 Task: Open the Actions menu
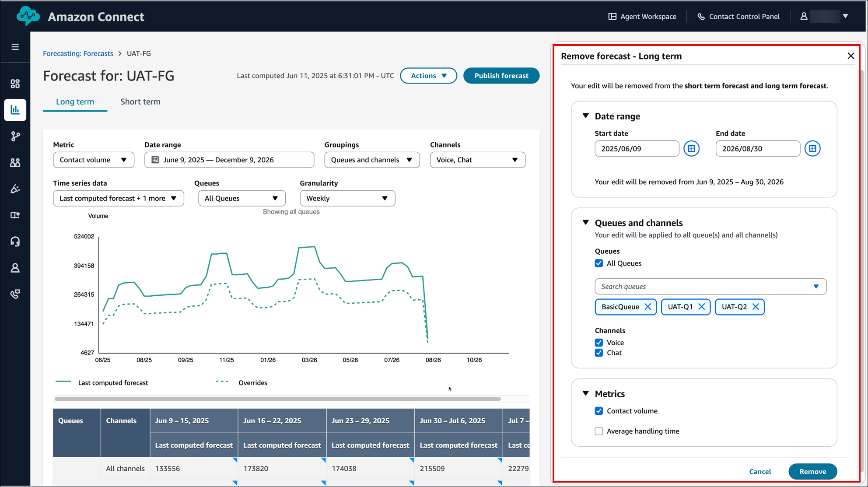pos(428,76)
